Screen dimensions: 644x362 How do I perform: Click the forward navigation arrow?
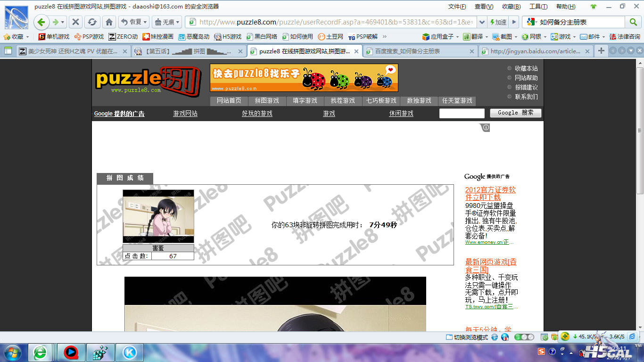56,22
